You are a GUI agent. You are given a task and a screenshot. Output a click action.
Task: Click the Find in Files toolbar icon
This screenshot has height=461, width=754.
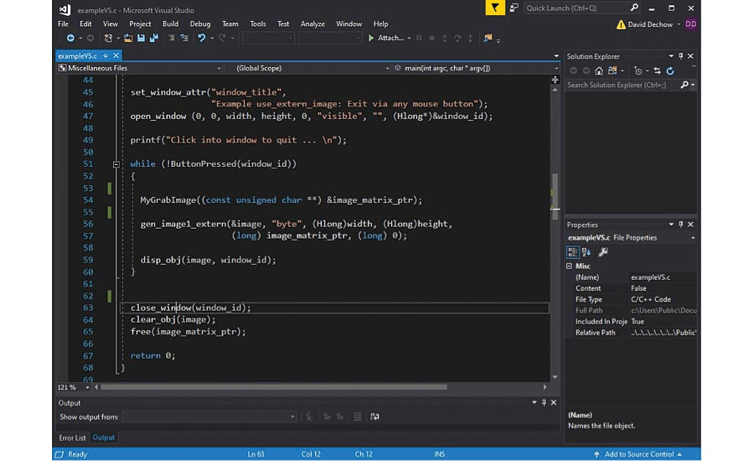click(x=488, y=38)
